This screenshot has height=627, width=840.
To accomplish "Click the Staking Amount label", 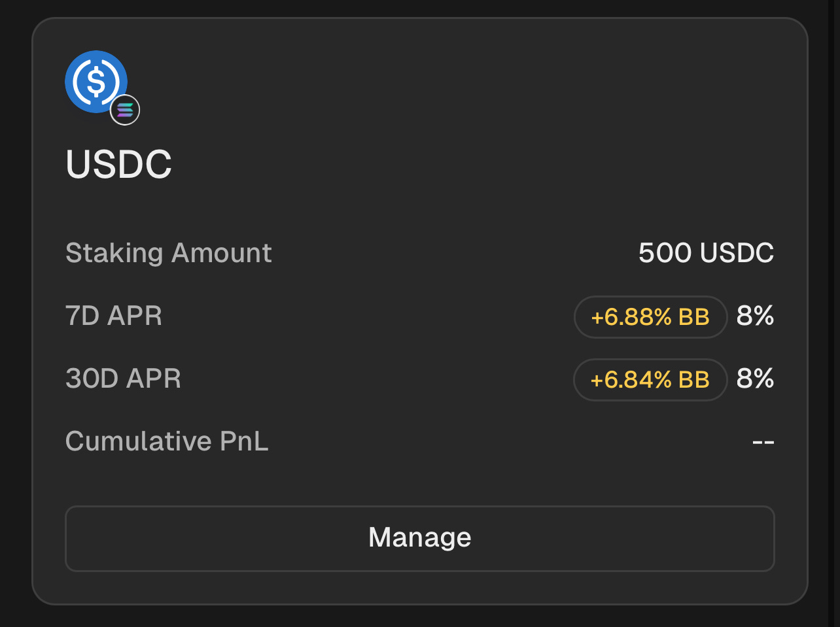I will [169, 254].
